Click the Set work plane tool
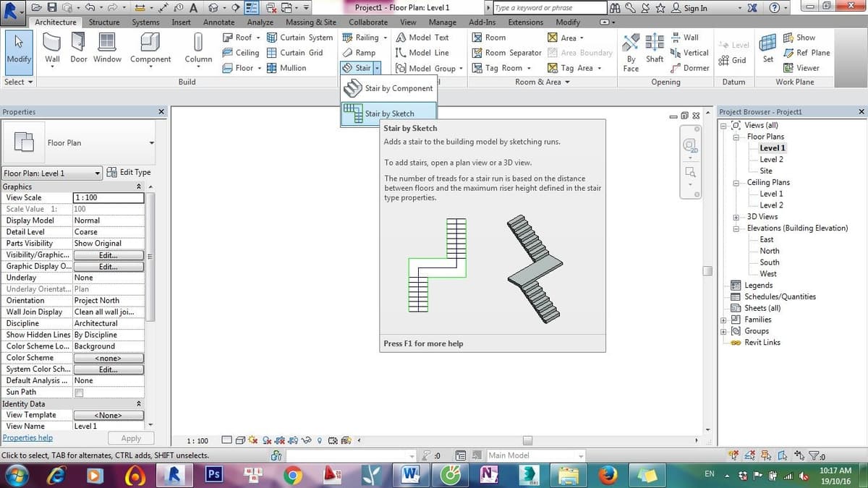868x488 pixels. coord(767,49)
